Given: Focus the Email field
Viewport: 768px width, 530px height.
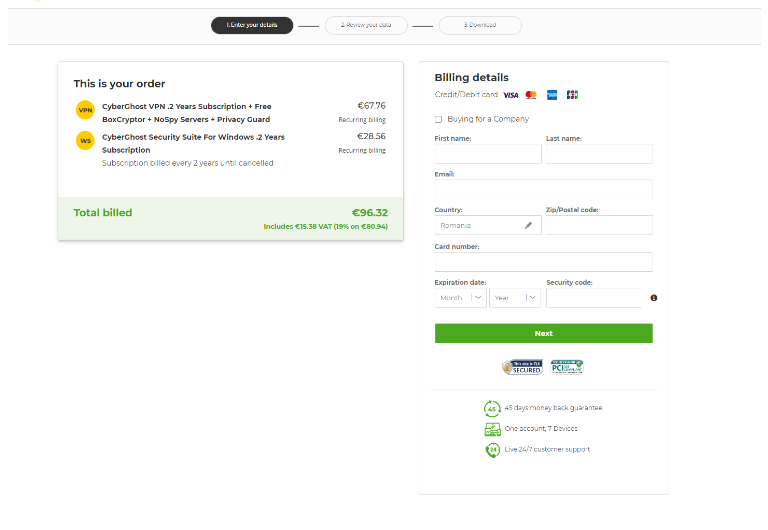Looking at the screenshot, I should coord(544,189).
